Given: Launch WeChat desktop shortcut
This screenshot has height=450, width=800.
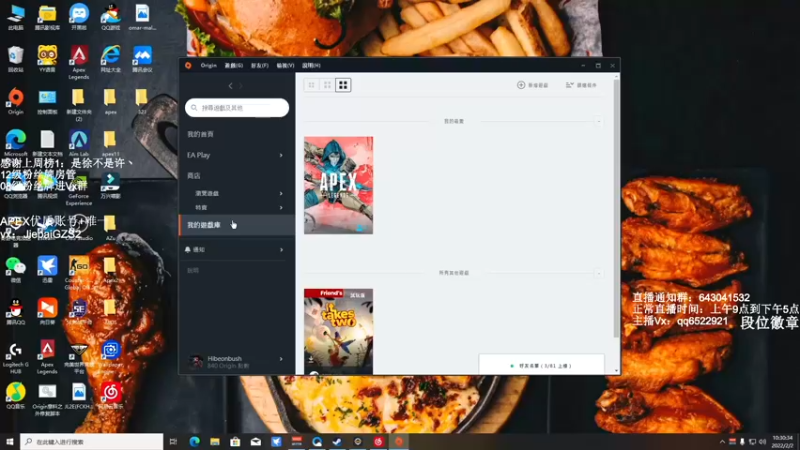Looking at the screenshot, I should [16, 269].
